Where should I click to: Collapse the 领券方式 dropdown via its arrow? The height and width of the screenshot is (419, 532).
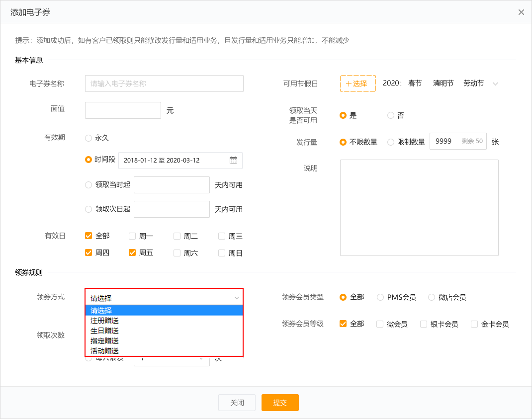[237, 298]
